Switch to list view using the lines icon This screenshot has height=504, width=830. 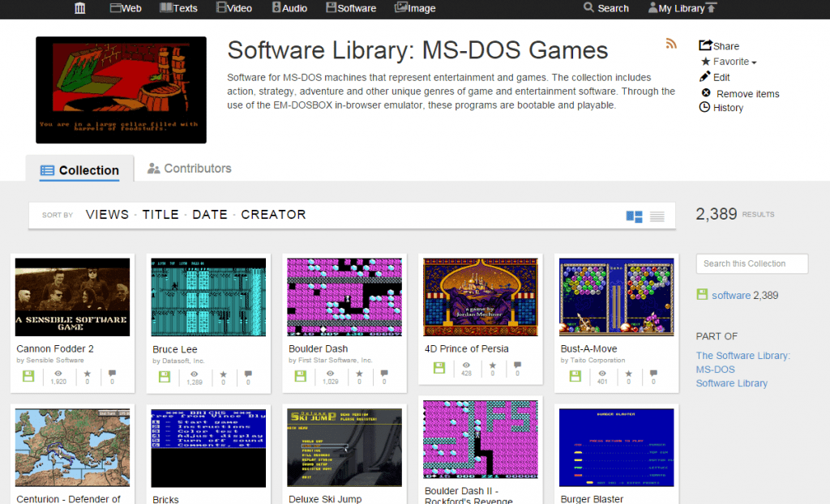coord(657,215)
